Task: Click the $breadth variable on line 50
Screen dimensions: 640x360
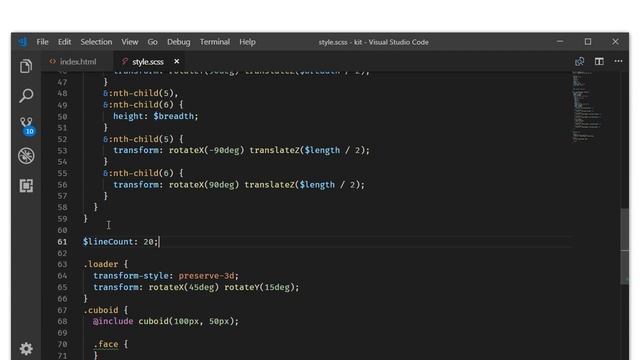Action: [x=173, y=116]
